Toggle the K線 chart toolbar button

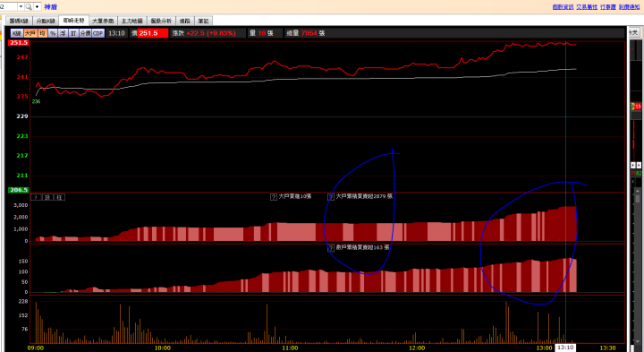point(16,33)
